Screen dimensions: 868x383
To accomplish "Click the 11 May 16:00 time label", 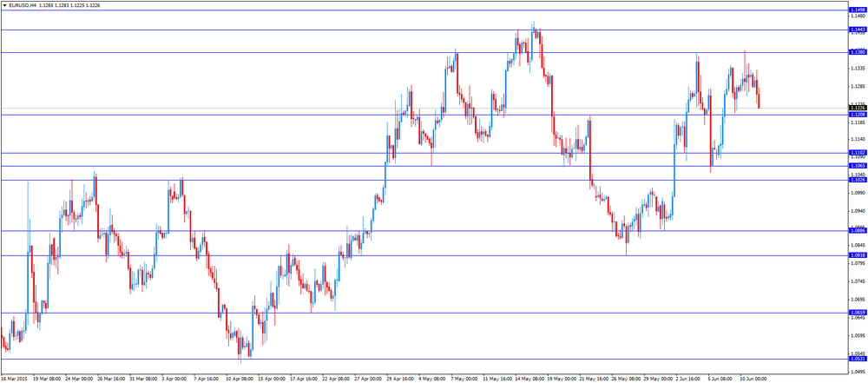I will [497, 379].
